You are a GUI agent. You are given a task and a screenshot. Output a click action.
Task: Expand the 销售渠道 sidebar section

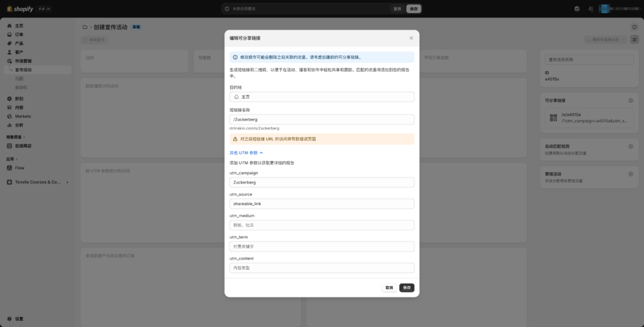pyautogui.click(x=16, y=137)
